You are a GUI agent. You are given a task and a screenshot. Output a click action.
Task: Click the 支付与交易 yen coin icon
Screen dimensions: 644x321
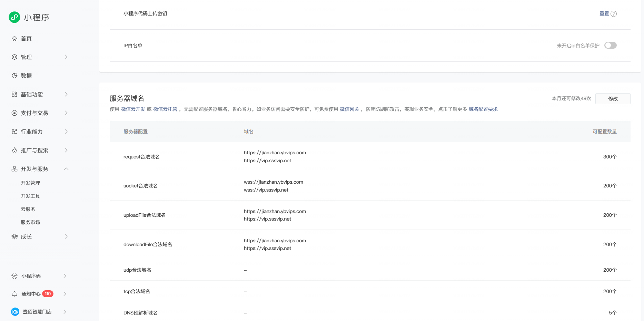point(14,113)
